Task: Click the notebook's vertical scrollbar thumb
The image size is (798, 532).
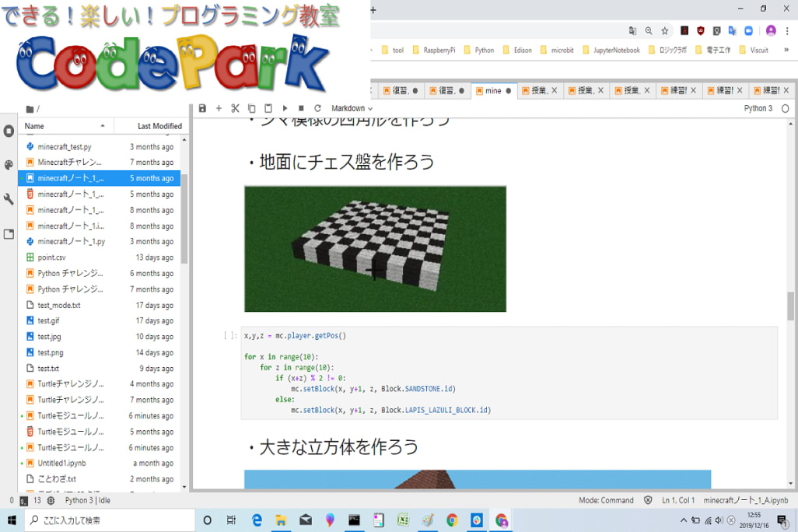Action: click(791, 306)
